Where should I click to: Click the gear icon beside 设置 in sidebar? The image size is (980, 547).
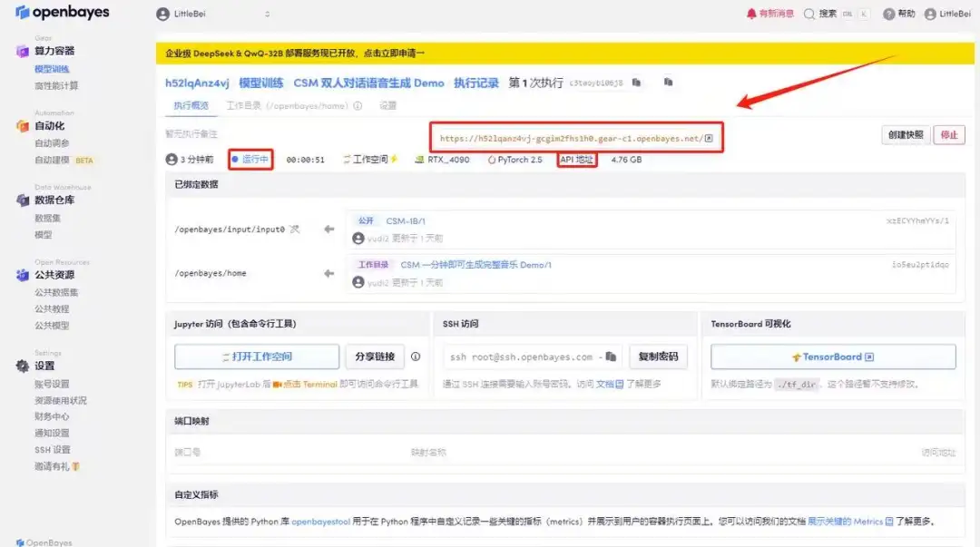click(23, 366)
